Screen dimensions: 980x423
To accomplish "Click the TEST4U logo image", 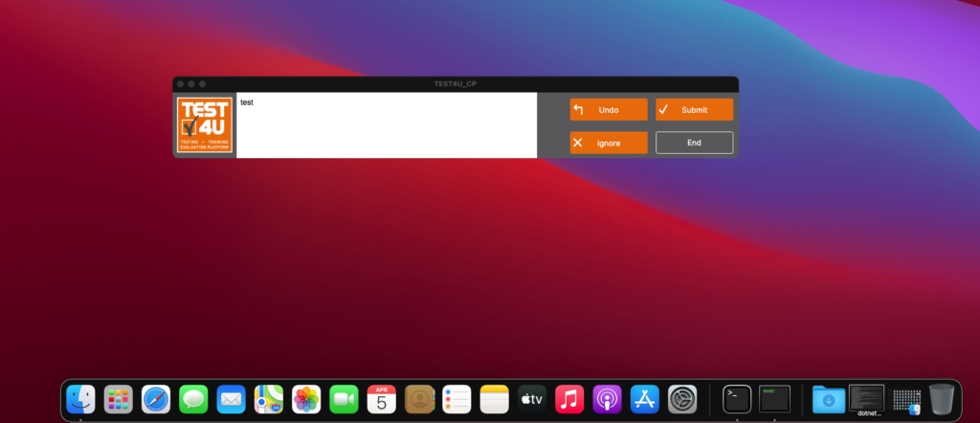I will click(x=205, y=125).
